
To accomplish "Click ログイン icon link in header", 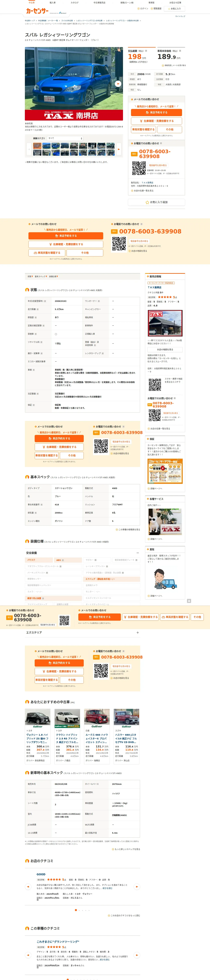I will (x=143, y=8).
